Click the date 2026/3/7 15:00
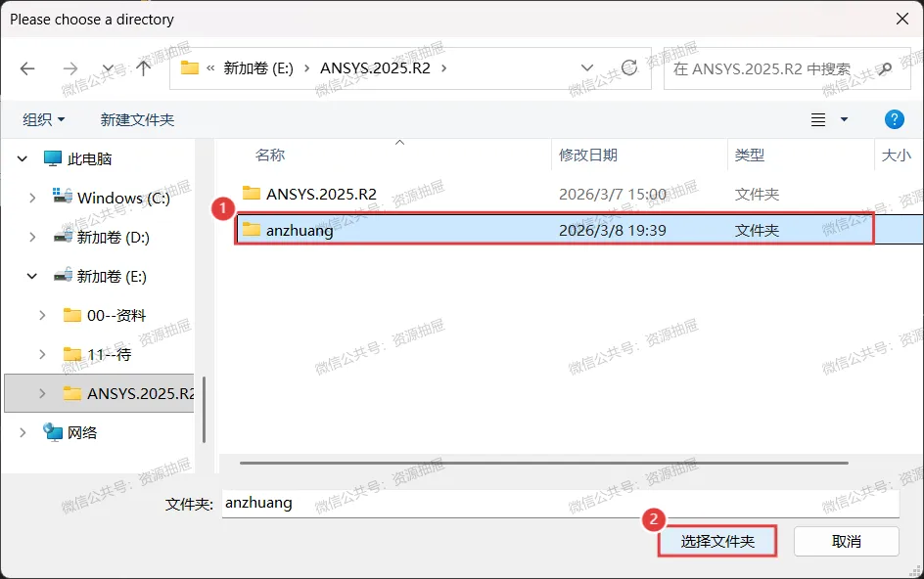 coord(613,194)
